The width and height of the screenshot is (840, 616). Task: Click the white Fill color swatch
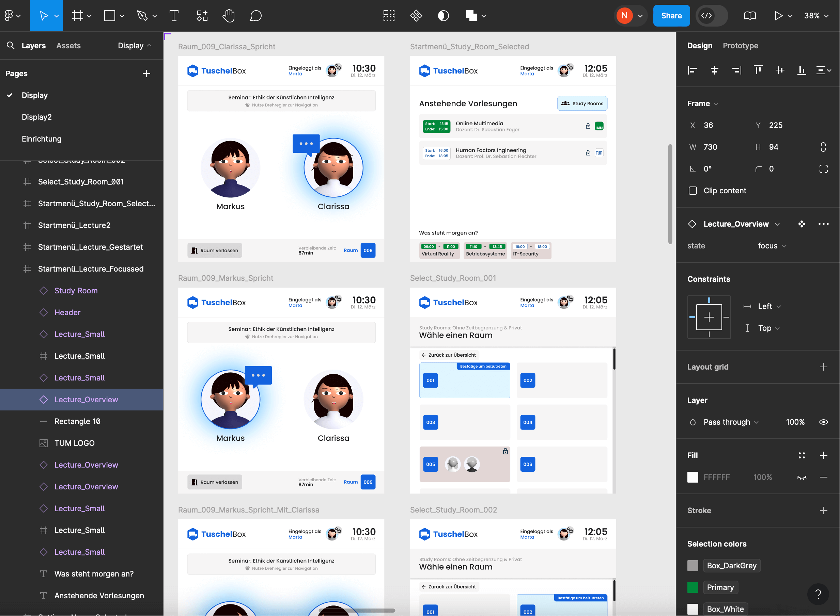[x=693, y=477]
